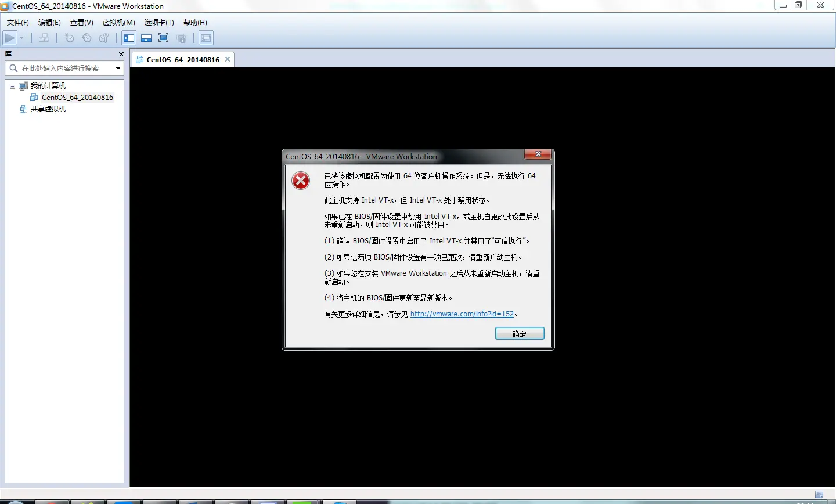Viewport: 836px width, 504px height.
Task: Open the 文件(F) menu
Action: [17, 23]
